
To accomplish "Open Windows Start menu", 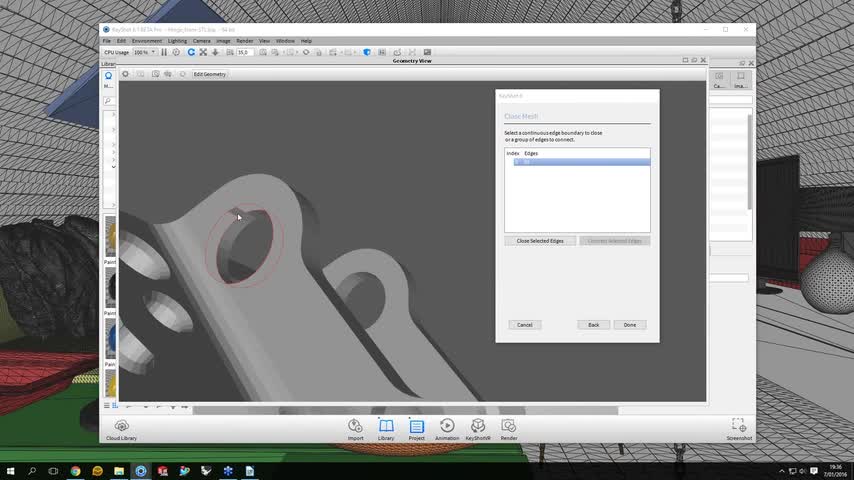I will click(x=10, y=471).
